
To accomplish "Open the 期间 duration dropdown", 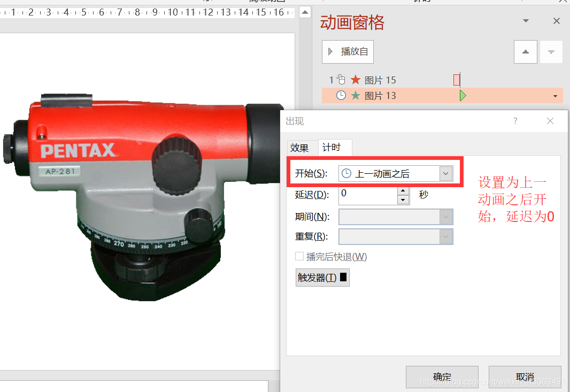I will [x=396, y=217].
